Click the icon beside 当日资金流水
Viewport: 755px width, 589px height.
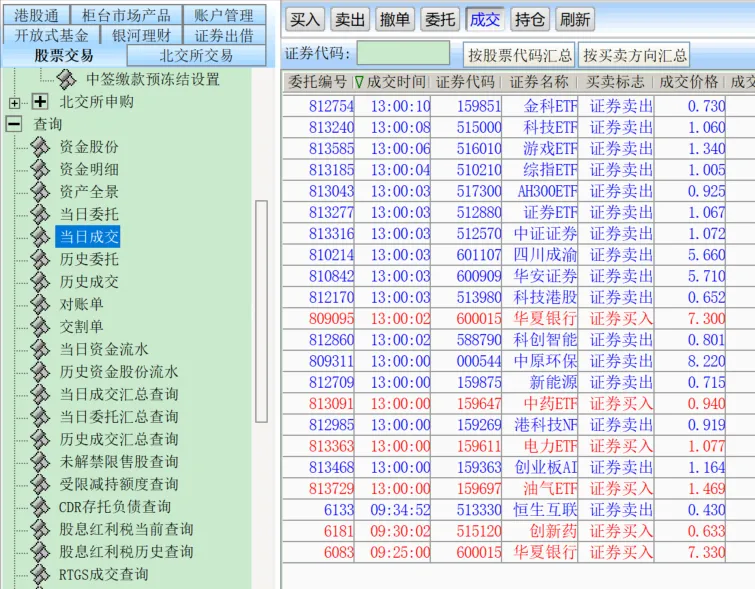(x=40, y=349)
